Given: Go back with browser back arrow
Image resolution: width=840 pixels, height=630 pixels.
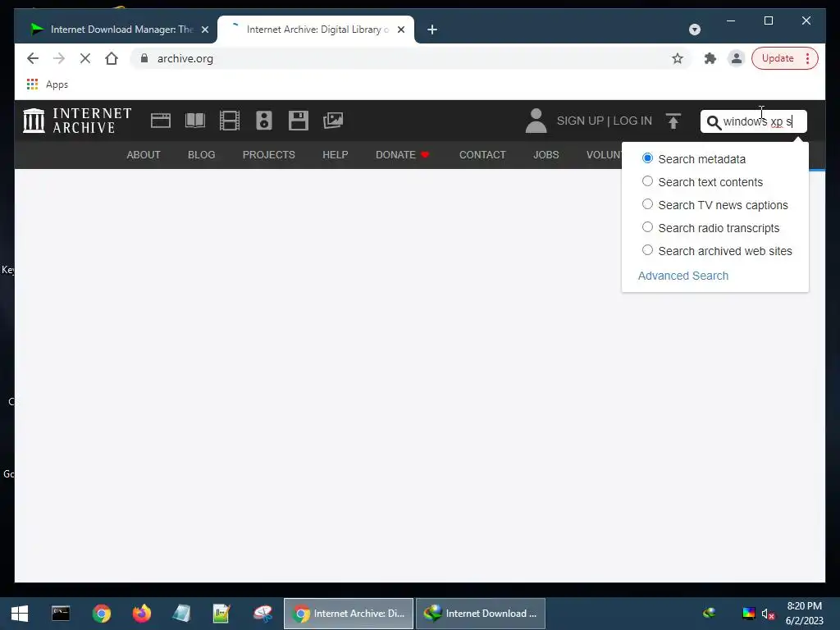Looking at the screenshot, I should [x=33, y=58].
